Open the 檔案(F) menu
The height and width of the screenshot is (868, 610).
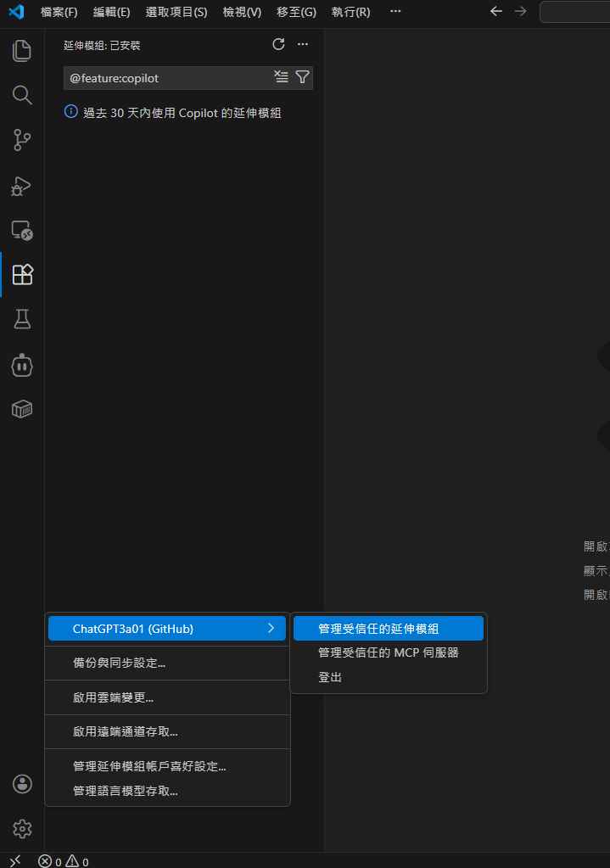point(59,12)
